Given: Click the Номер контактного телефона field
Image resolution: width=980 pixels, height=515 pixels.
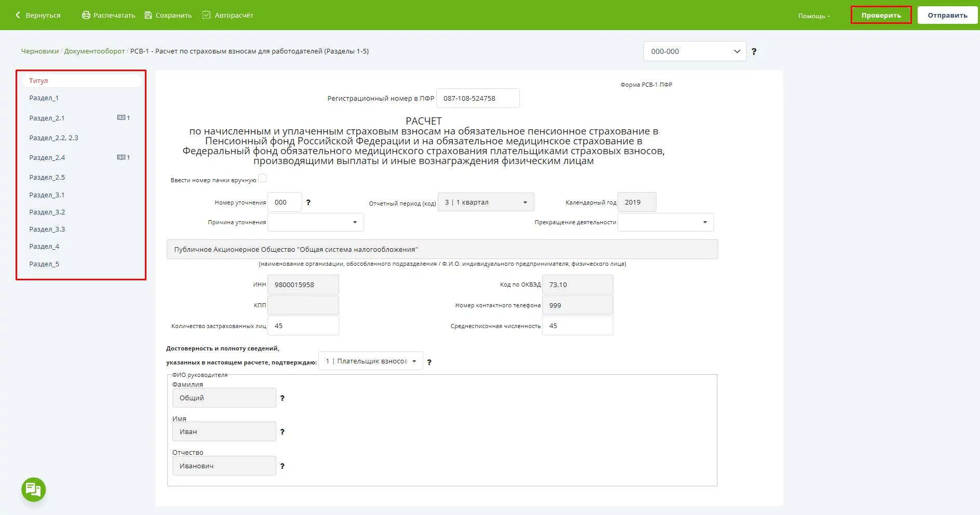Looking at the screenshot, I should click(578, 305).
